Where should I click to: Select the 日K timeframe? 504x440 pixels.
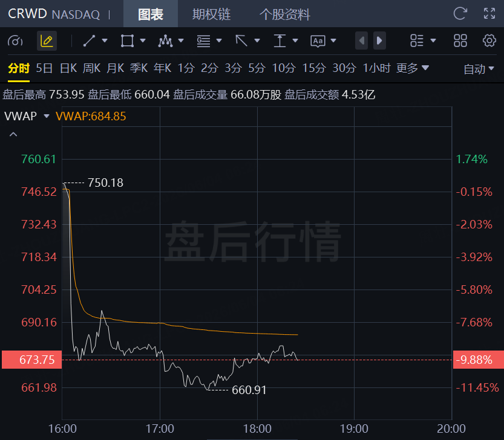(68, 68)
